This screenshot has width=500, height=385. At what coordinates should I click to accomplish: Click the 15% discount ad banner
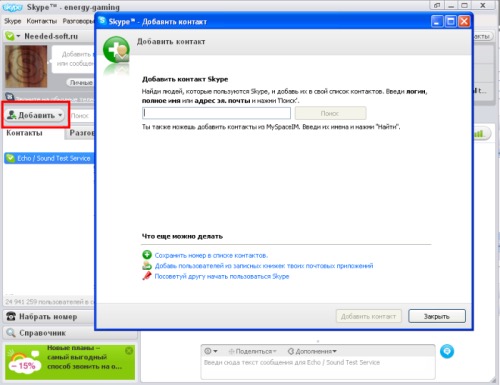70,362
